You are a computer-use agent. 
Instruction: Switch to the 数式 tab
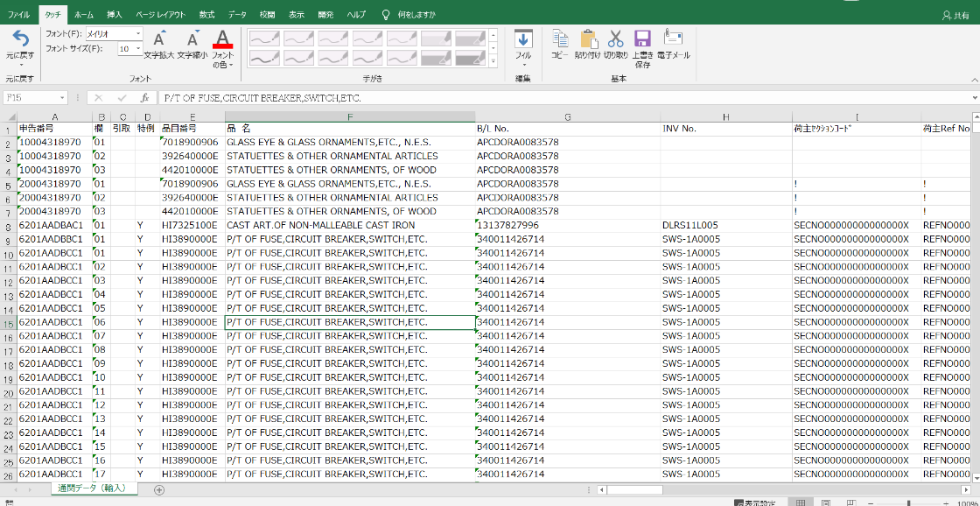click(x=206, y=14)
